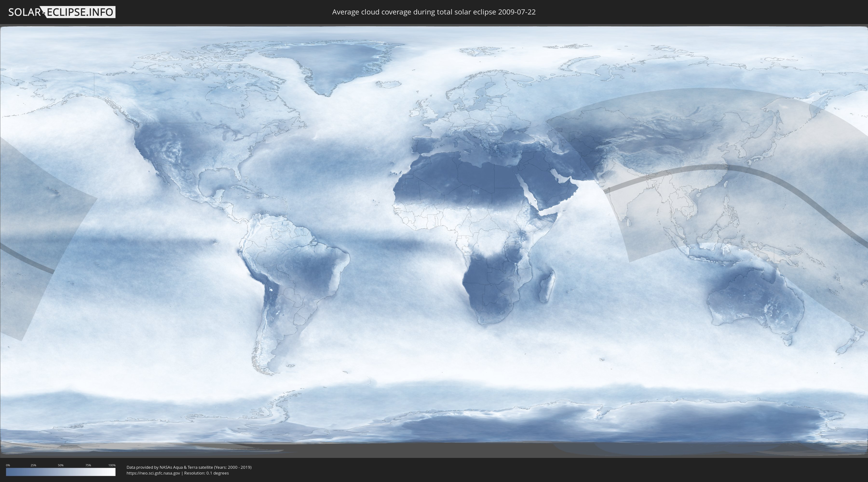Click the 0% legend label
The width and height of the screenshot is (868, 482).
pyautogui.click(x=8, y=465)
